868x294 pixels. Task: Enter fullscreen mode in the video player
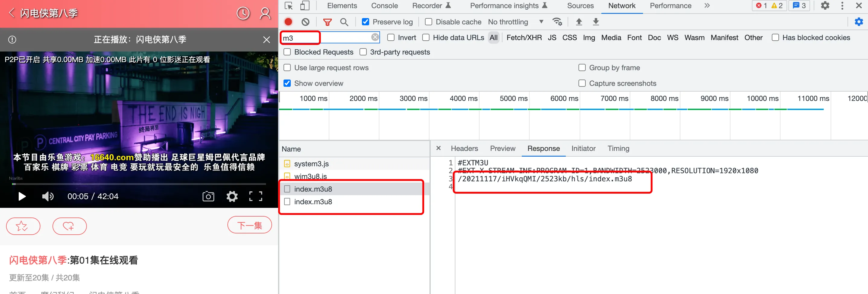point(255,196)
